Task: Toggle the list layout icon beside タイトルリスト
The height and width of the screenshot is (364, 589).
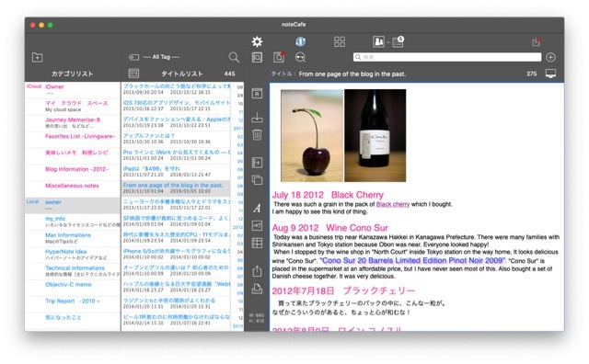Action: click(x=133, y=74)
